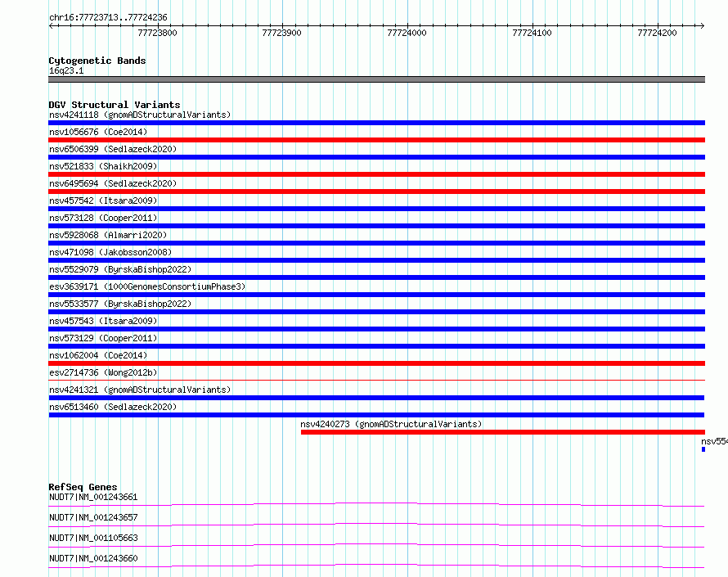Open the nsv573129 (Cooper2011) label
Viewport: 728px width, 577px height.
[x=103, y=338]
